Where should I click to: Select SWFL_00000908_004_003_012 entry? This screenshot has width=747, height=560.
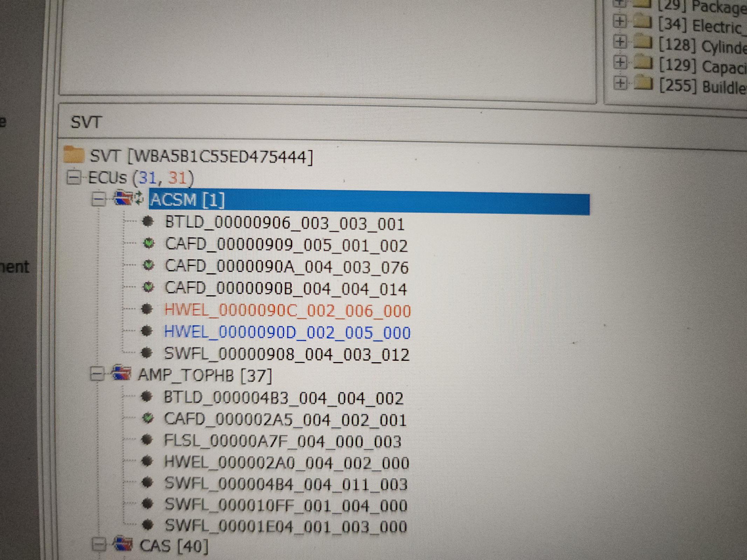(x=286, y=354)
